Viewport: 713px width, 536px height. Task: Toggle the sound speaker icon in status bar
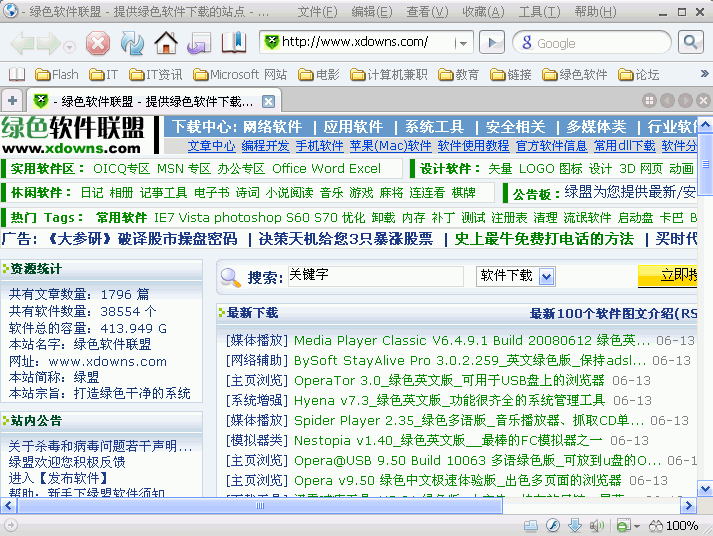point(597,526)
